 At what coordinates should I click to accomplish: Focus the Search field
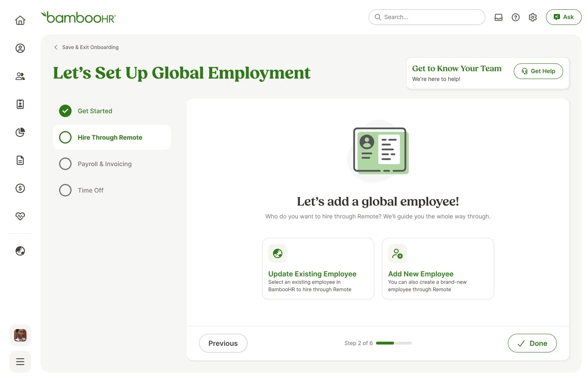coord(427,17)
